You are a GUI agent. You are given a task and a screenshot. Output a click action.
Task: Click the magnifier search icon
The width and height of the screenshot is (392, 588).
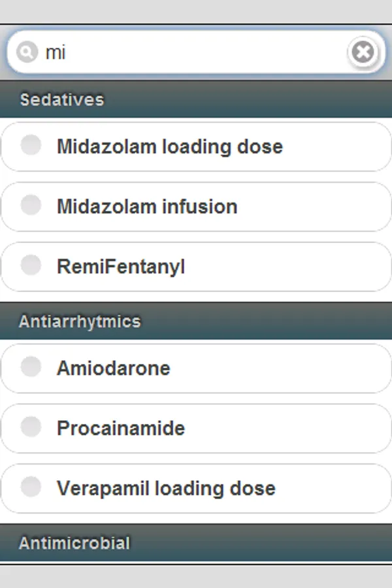pos(26,52)
